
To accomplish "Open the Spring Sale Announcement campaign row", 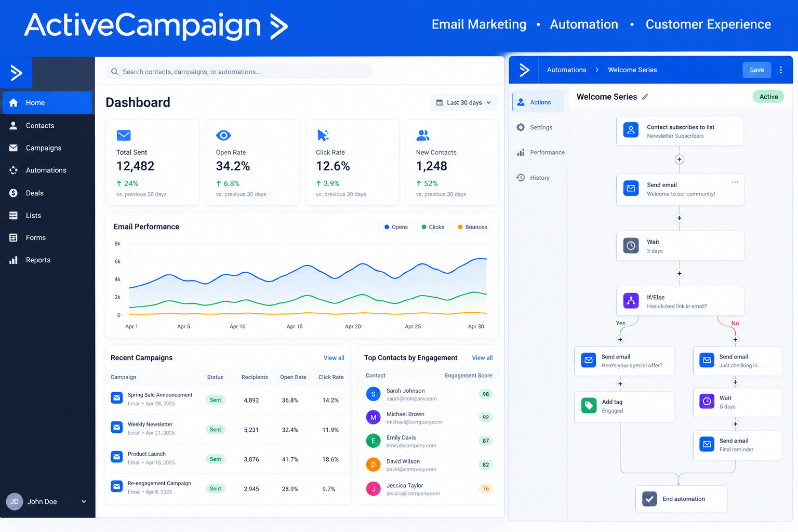I will (x=228, y=400).
